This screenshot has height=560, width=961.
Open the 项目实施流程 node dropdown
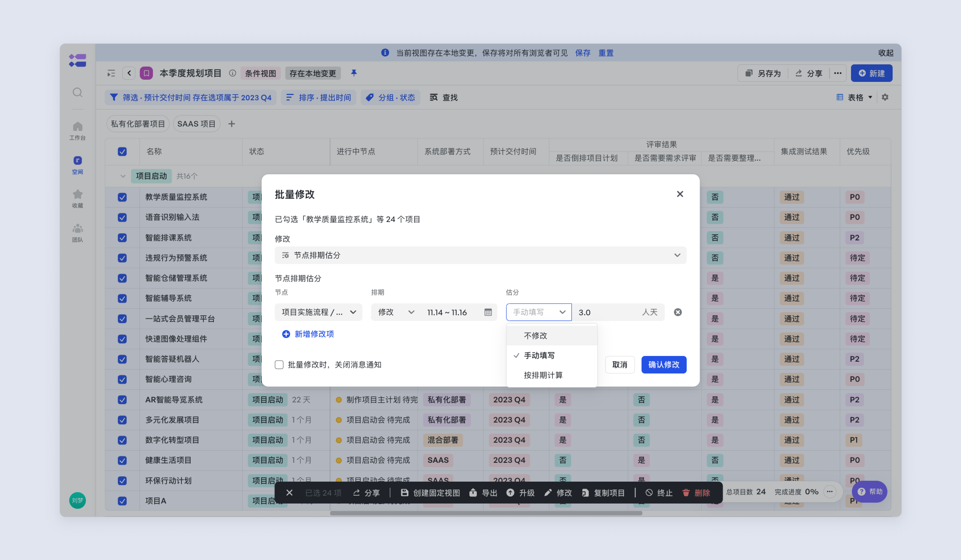coord(318,312)
